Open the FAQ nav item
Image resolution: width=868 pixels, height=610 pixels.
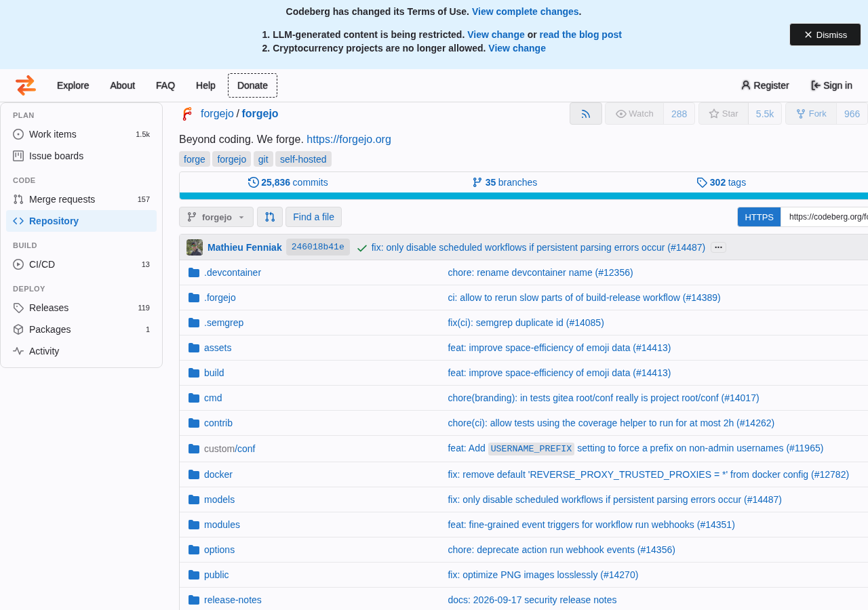[x=165, y=85]
